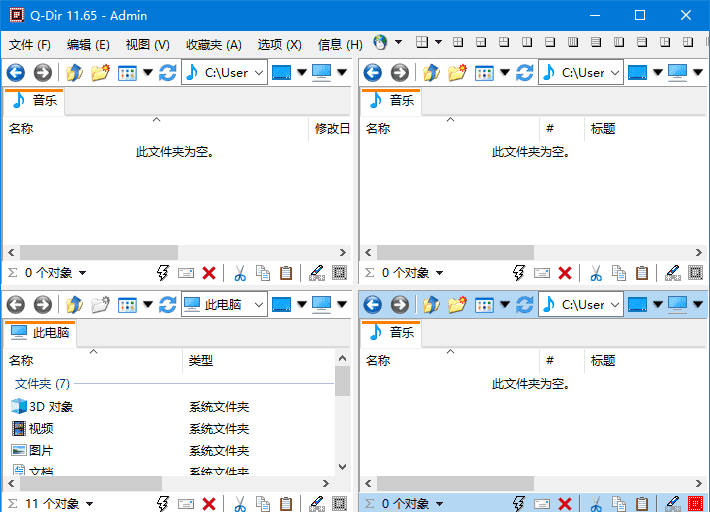Click the pen edit icon in top-right status bar

672,273
